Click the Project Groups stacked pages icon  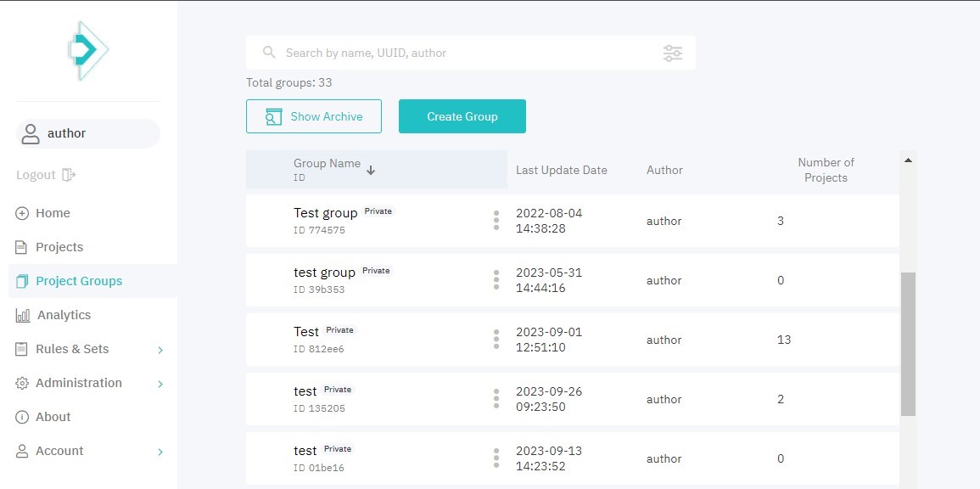point(22,281)
